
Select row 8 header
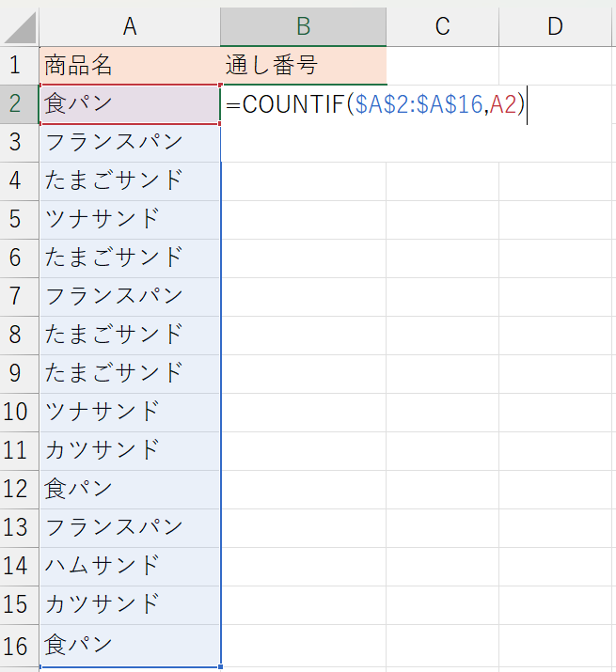(x=20, y=336)
